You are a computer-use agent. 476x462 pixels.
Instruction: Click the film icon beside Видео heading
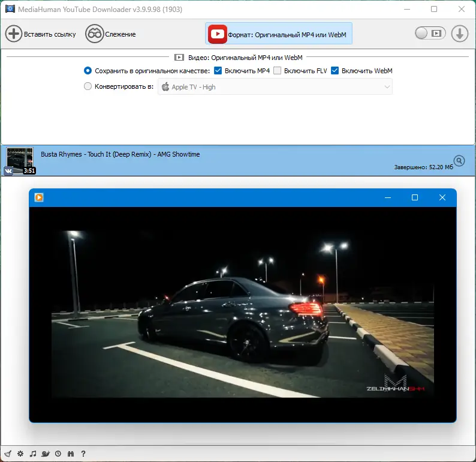(x=179, y=58)
